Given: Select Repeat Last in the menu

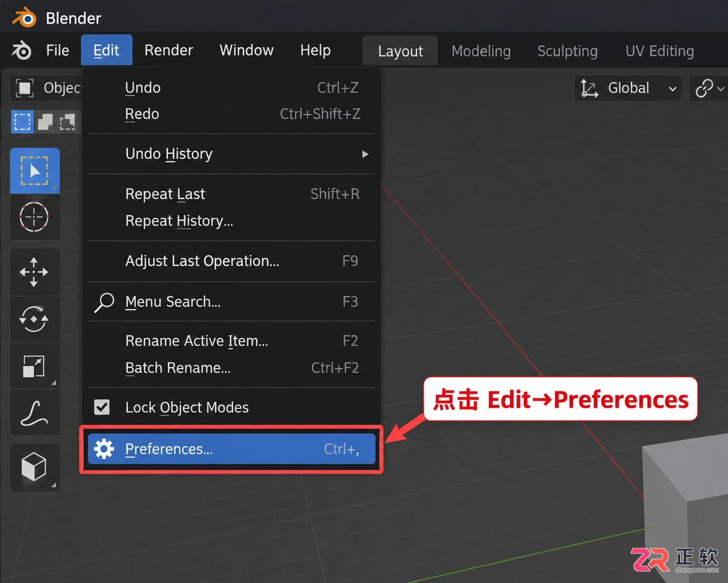Looking at the screenshot, I should [232, 194].
